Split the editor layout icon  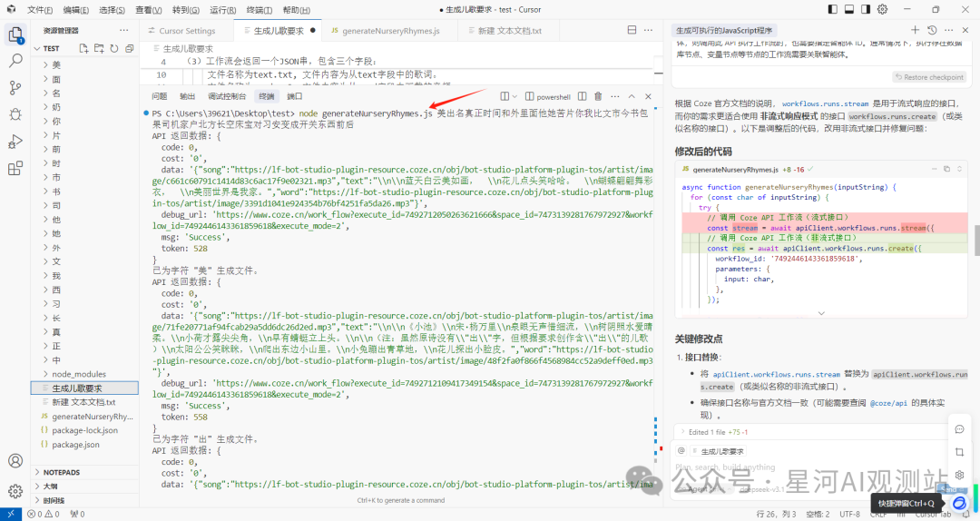click(632, 30)
